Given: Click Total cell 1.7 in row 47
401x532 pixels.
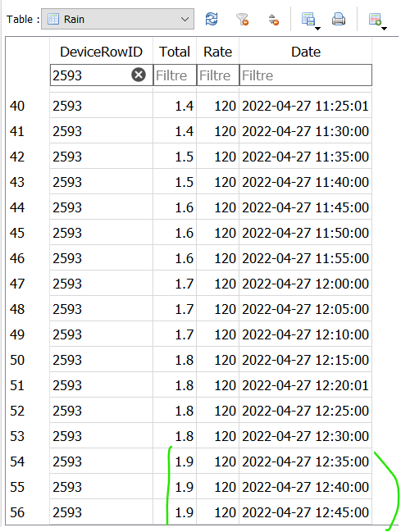Looking at the screenshot, I should 175,284.
